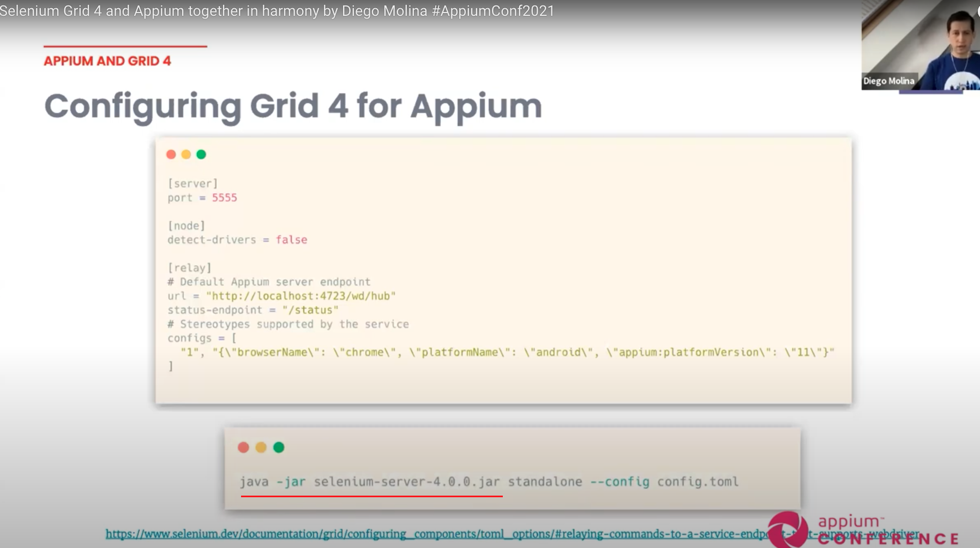
Task: Click 'config.toml' in the java command
Action: click(698, 482)
